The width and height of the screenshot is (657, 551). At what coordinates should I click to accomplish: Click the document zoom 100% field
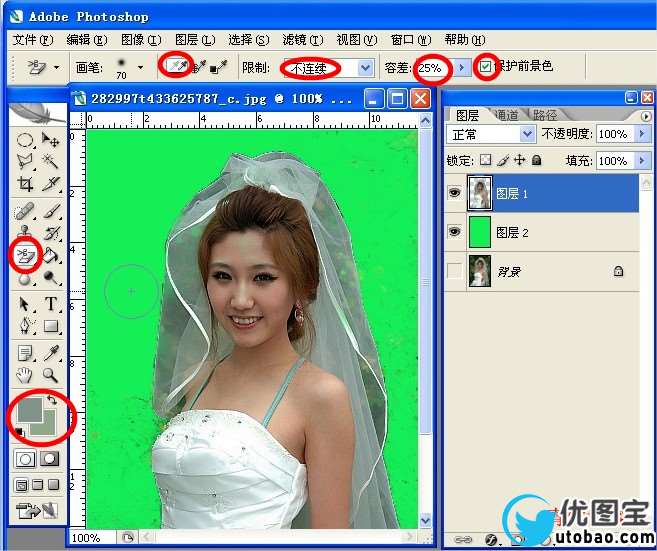(x=93, y=538)
